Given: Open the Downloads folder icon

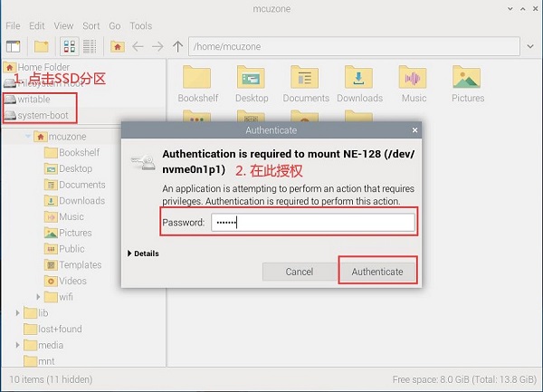Looking at the screenshot, I should click(x=360, y=84).
